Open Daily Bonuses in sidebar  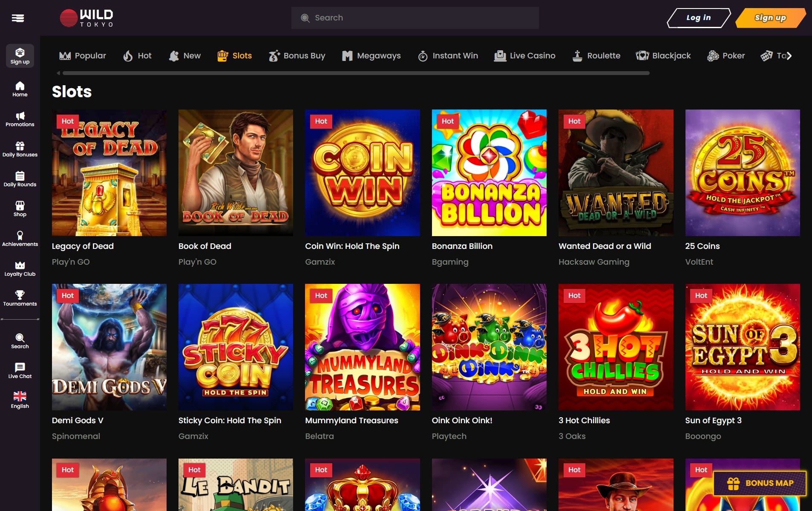(x=20, y=149)
